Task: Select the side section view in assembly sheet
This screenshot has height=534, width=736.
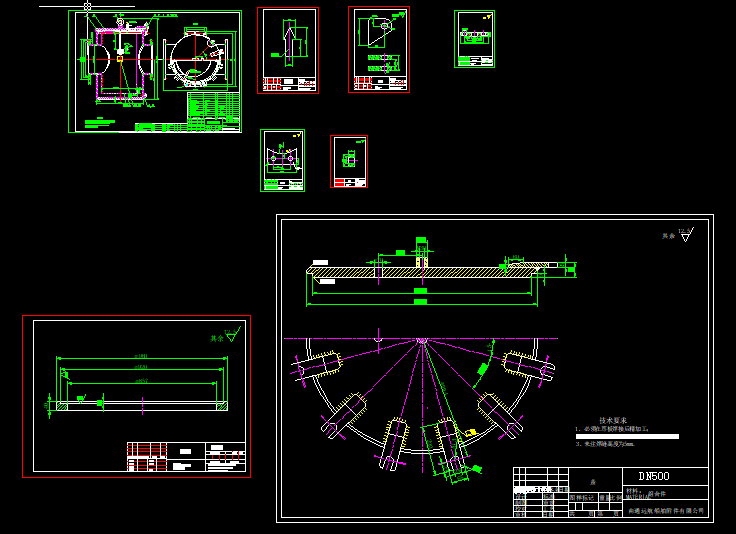Action: (x=120, y=61)
